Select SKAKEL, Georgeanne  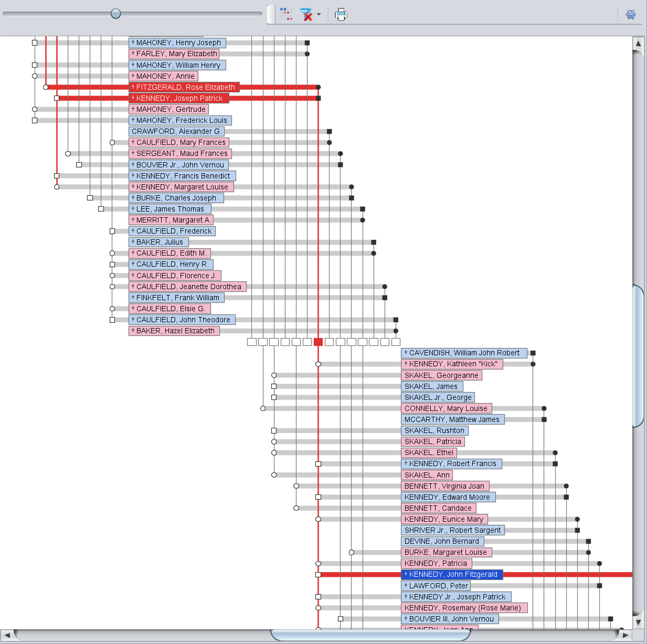[x=442, y=375]
